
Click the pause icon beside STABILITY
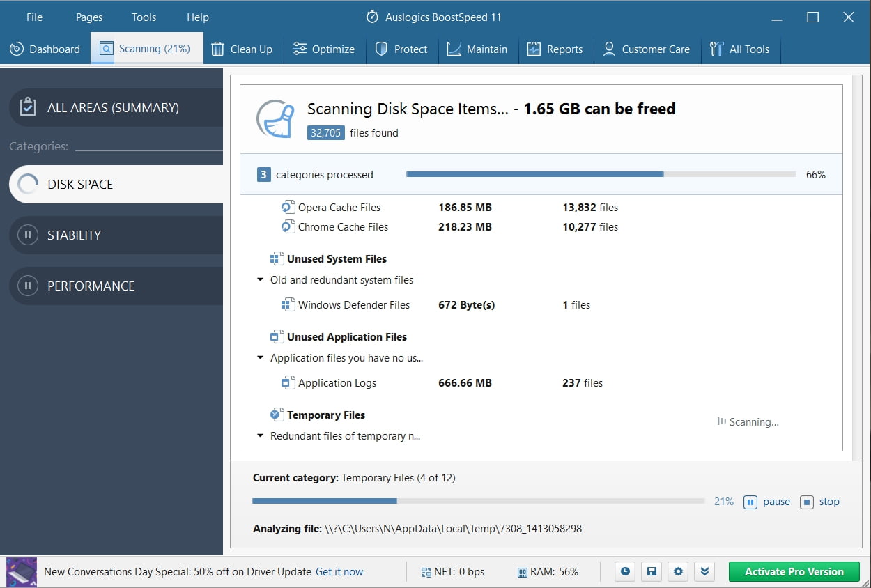(x=28, y=235)
